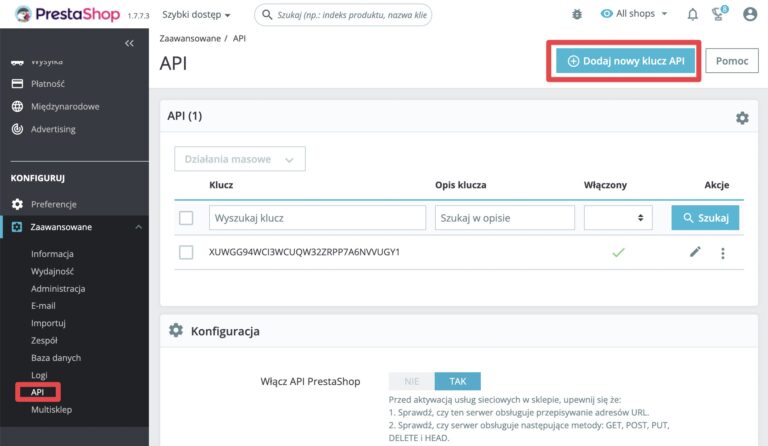Open the Włączony filter select box
The width and height of the screenshot is (768, 446).
click(x=618, y=218)
